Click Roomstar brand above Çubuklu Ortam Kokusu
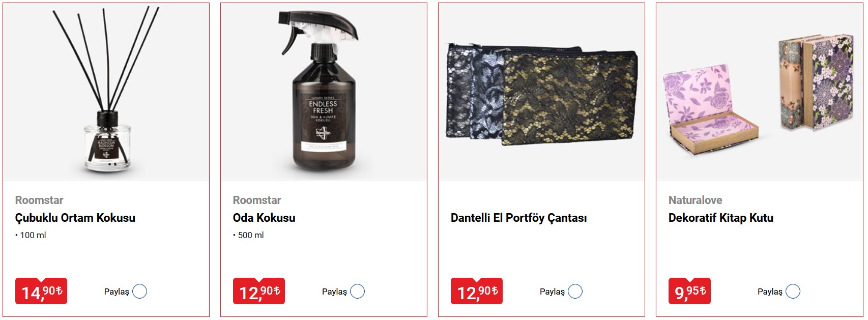The width and height of the screenshot is (868, 320). pyautogui.click(x=39, y=200)
